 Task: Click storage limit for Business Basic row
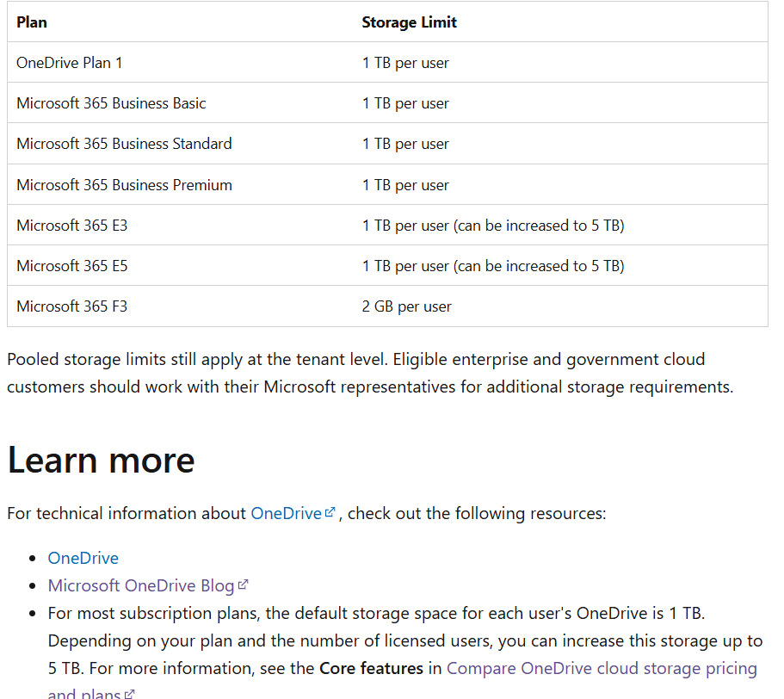click(x=405, y=103)
